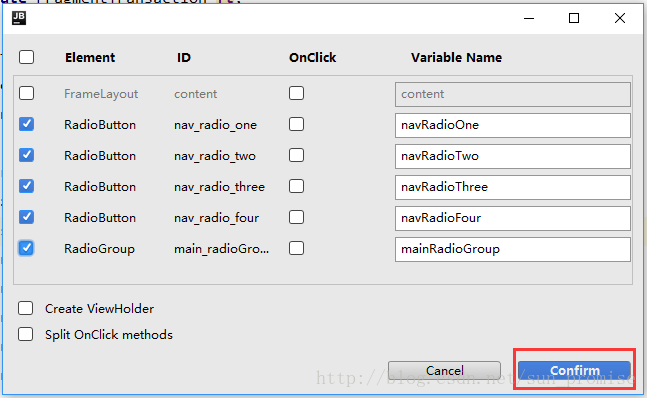647x398 pixels.
Task: Uncheck the nav_radio_one row checkbox
Action: coord(26,124)
